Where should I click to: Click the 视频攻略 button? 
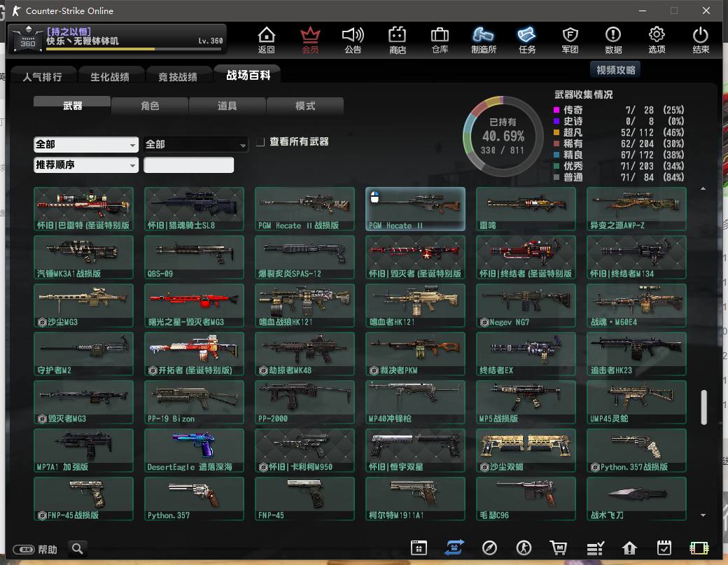coord(615,69)
